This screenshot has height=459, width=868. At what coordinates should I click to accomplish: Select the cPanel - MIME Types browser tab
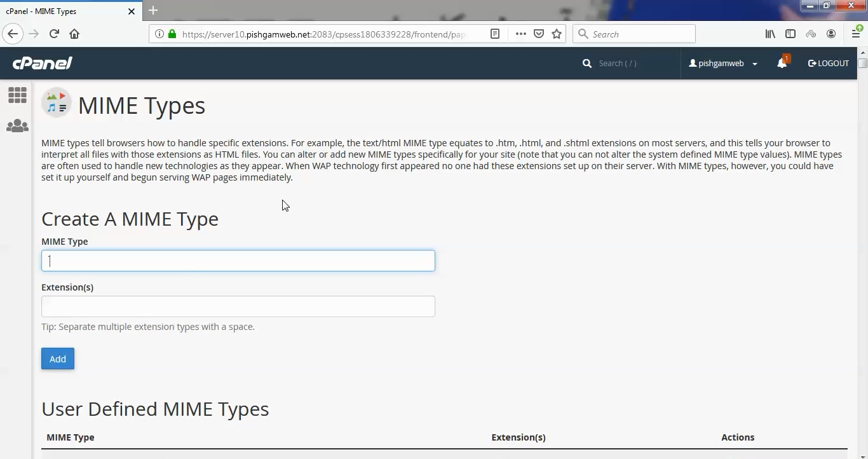[64, 11]
